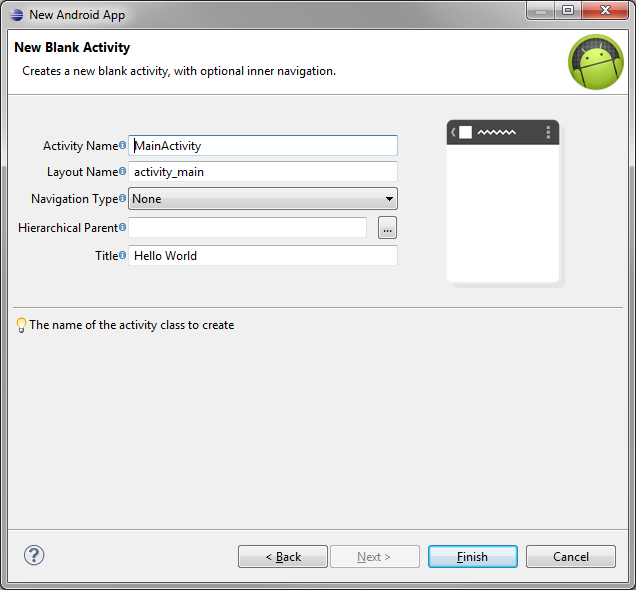Click info icon next to Layout Name

click(x=122, y=171)
